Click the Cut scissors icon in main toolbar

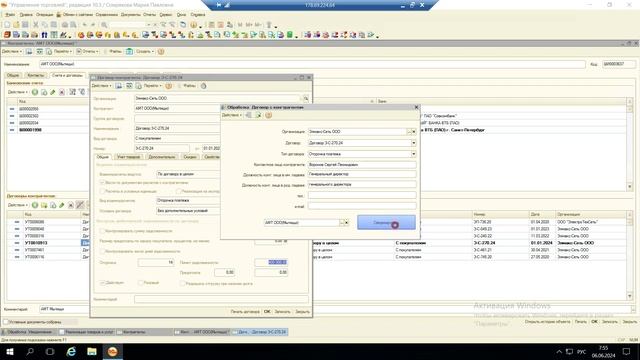pos(36,25)
